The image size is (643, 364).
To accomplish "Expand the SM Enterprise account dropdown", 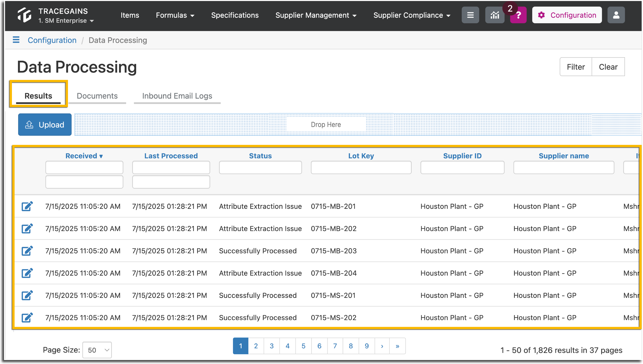I will [66, 21].
